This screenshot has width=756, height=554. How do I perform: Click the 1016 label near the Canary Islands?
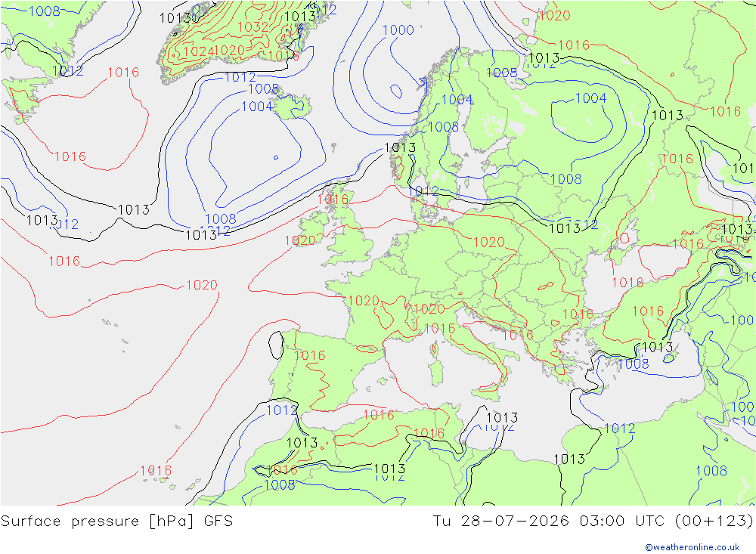tap(156, 471)
